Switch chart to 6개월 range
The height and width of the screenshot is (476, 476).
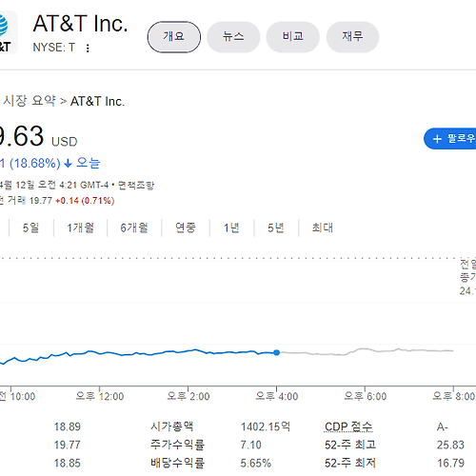[x=134, y=228]
